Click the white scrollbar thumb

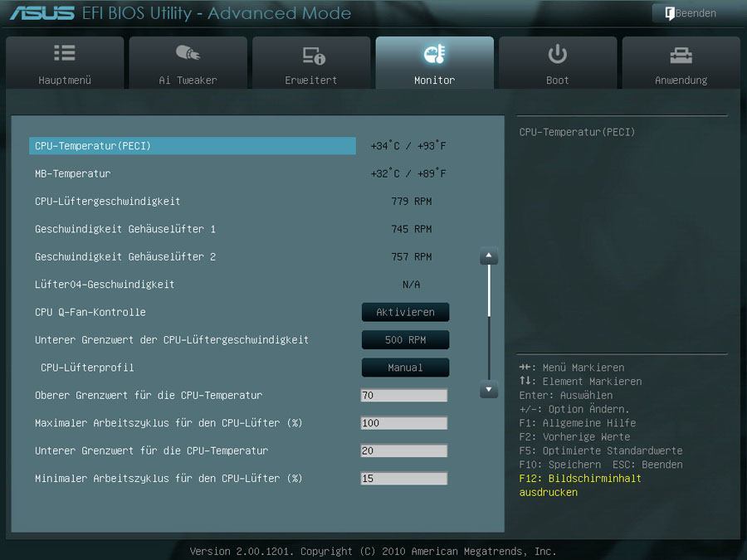click(489, 290)
